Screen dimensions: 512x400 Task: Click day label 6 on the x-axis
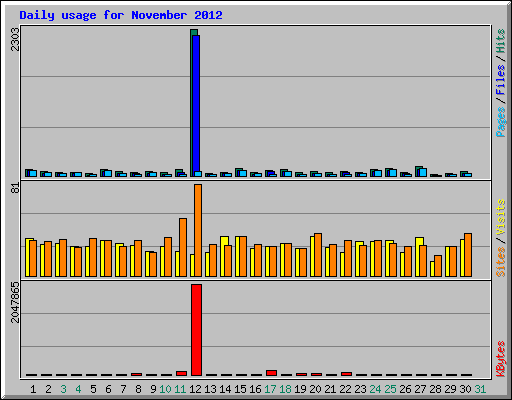pos(108,389)
